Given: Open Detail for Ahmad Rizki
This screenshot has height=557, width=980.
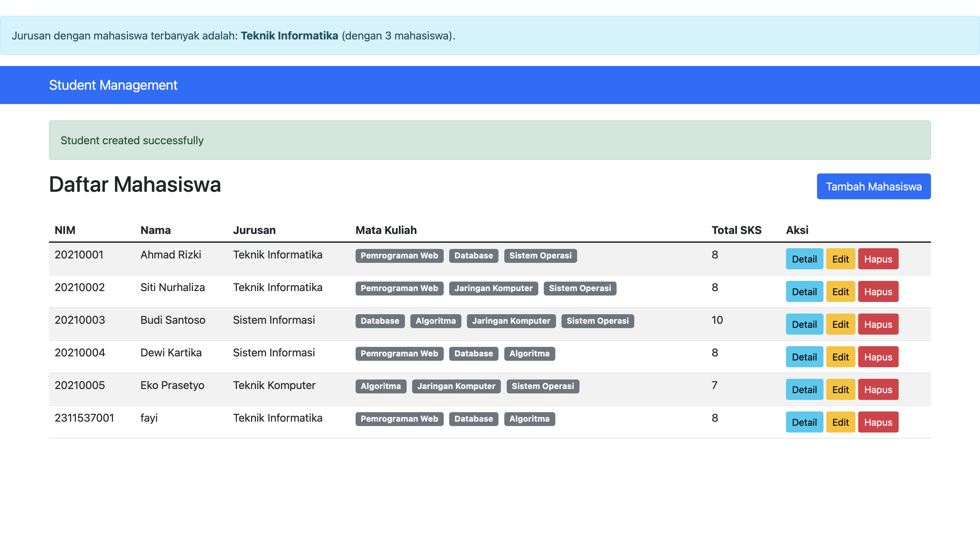Looking at the screenshot, I should 804,259.
